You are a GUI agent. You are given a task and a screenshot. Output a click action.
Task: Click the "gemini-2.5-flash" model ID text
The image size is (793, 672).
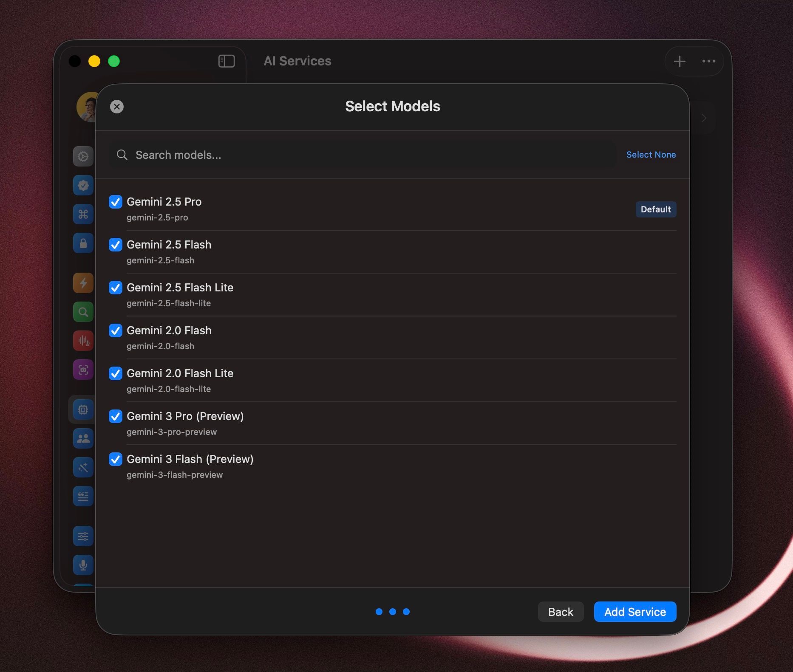click(160, 260)
